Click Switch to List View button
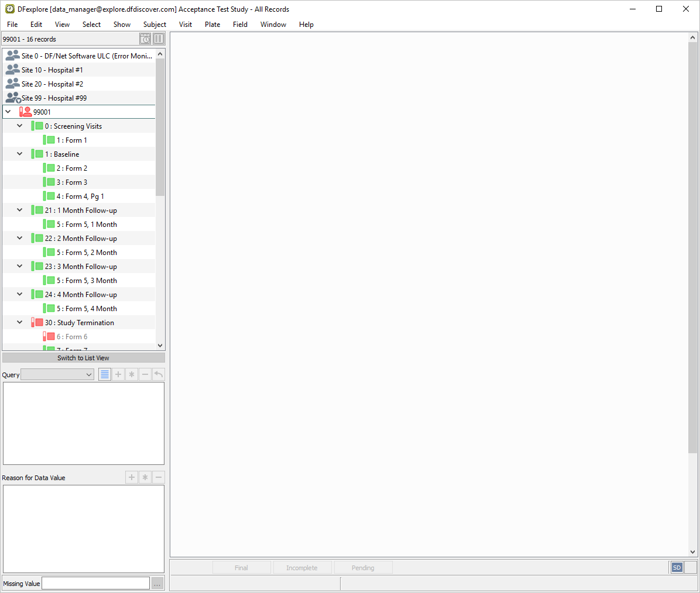 tap(83, 358)
